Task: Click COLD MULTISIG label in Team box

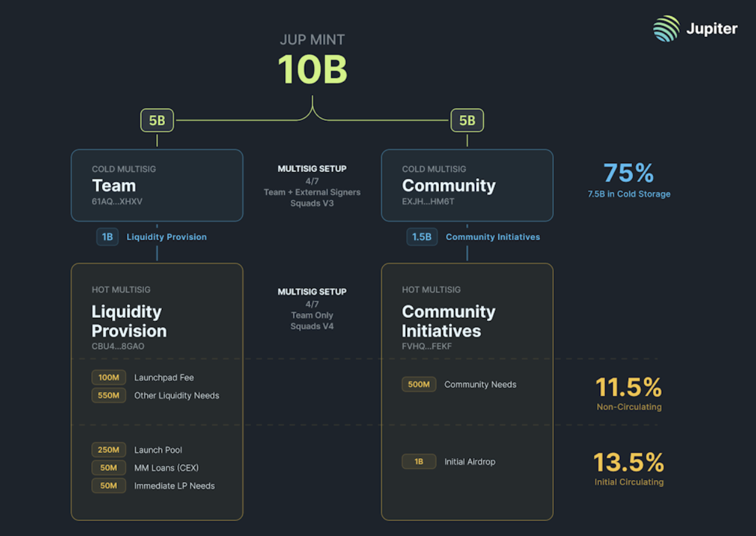Action: tap(124, 169)
